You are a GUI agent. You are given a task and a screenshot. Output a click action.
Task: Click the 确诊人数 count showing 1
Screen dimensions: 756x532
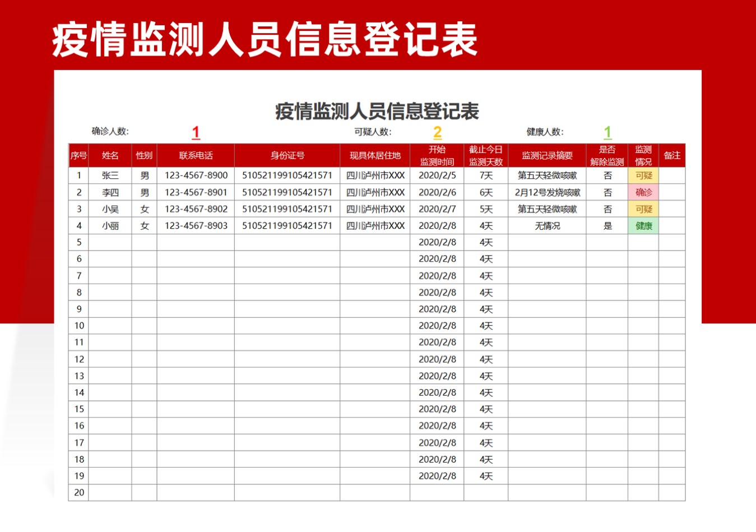tap(195, 132)
